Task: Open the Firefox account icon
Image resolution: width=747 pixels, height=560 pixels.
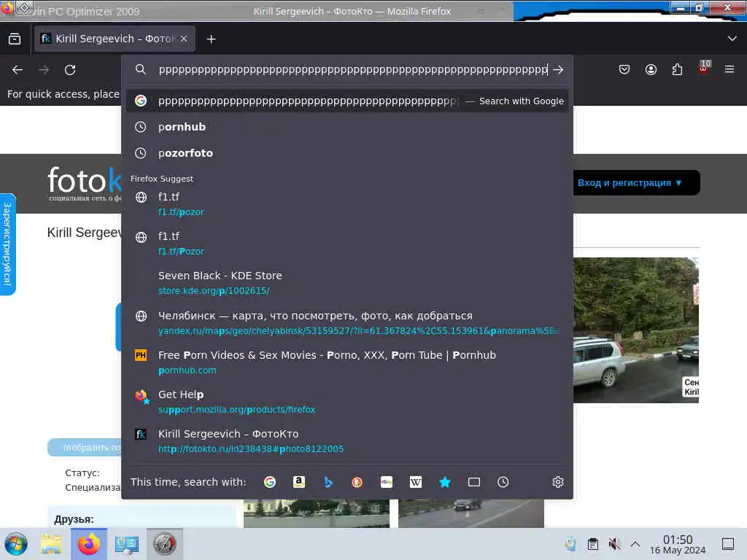Action: (x=651, y=69)
